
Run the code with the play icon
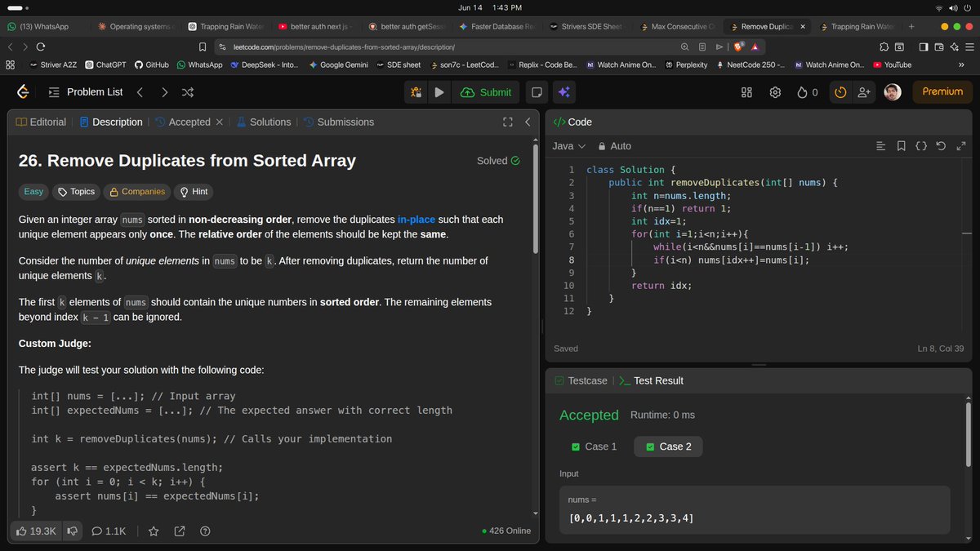(x=439, y=92)
